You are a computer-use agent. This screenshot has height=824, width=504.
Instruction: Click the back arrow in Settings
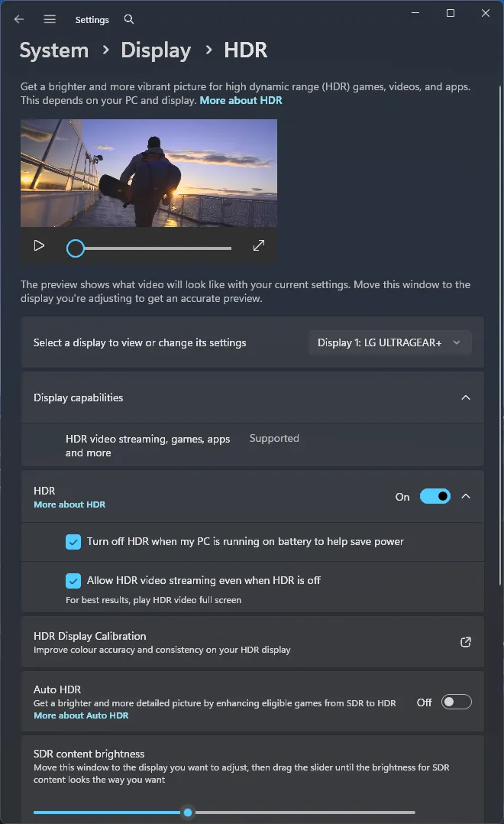[19, 19]
